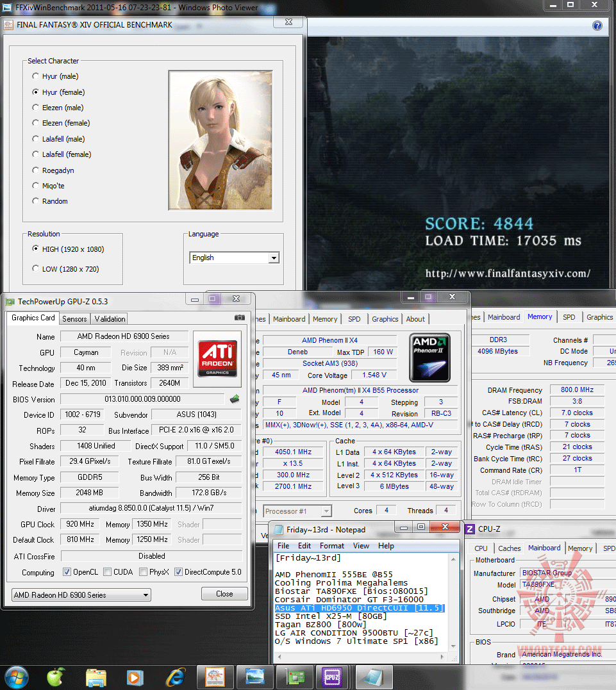Open Internet Explorer from taskbar
This screenshot has width=616, height=690.
175,678
